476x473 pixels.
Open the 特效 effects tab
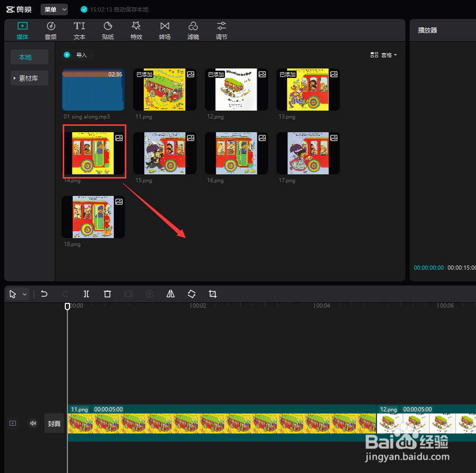point(136,31)
